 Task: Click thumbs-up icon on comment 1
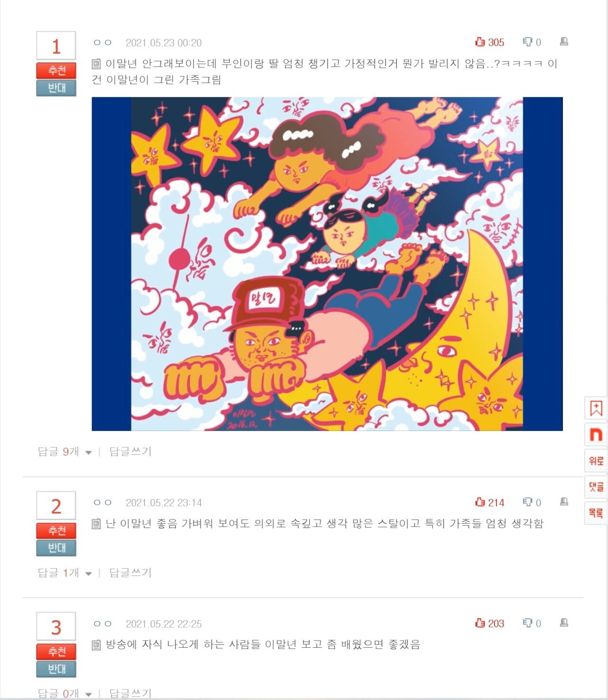point(480,42)
